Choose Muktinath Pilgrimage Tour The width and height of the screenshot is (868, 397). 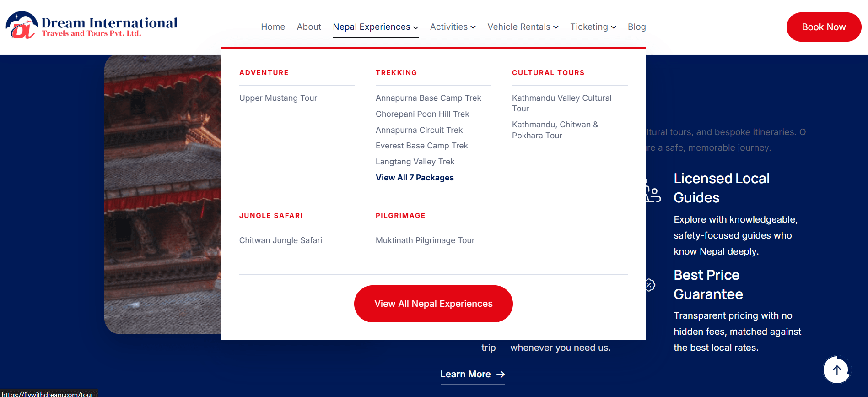coord(425,240)
